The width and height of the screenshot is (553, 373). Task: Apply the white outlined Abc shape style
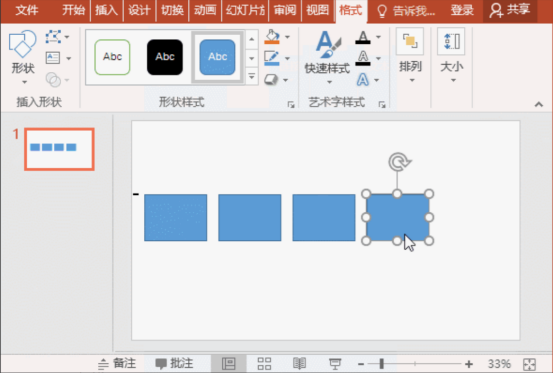click(112, 57)
